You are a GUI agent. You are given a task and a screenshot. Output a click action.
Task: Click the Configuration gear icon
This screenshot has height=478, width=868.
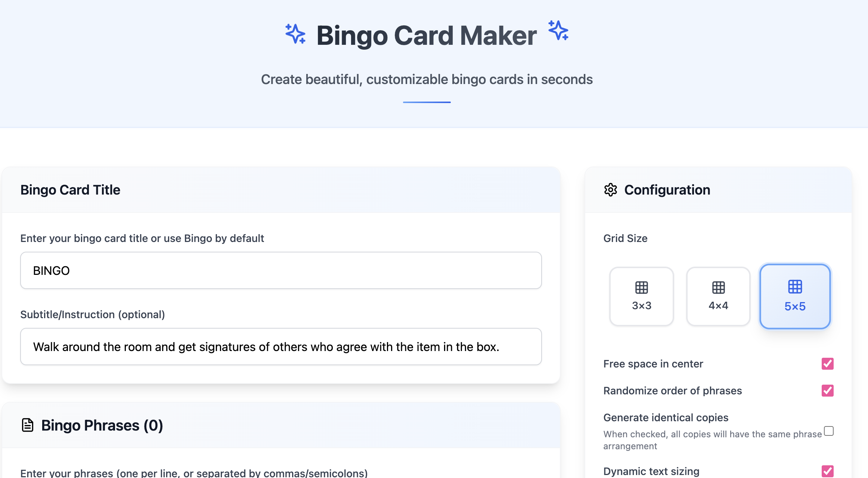point(611,190)
